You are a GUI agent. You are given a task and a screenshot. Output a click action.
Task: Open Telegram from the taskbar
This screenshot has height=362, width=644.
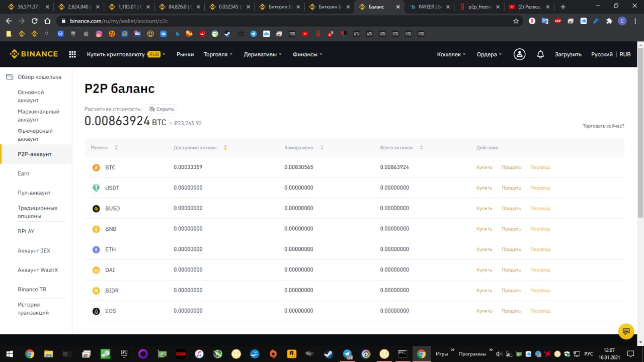point(347,353)
